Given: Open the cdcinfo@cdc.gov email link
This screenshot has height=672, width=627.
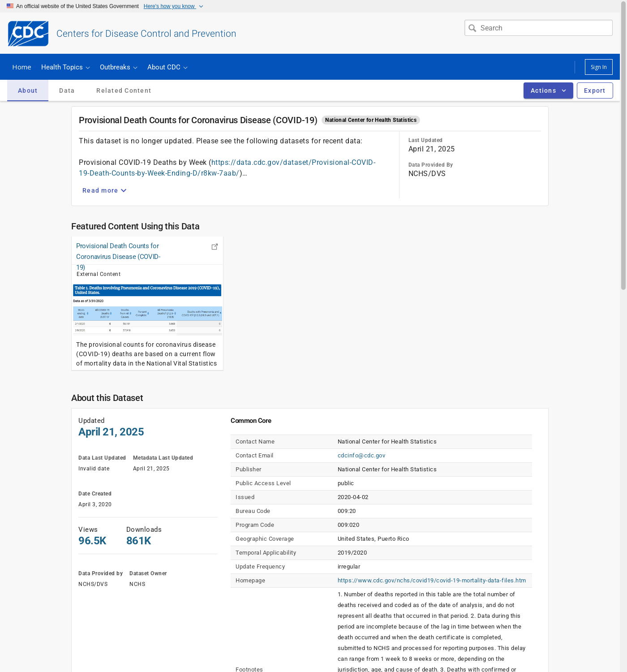Looking at the screenshot, I should pos(361,456).
